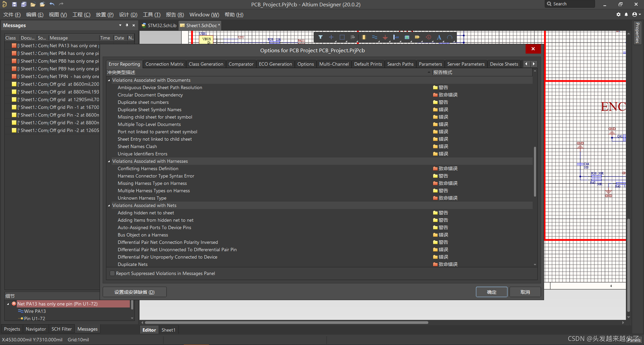Screen dimensions: 644x345
Task: Open the 文件 (F) menu
Action: tap(12, 15)
